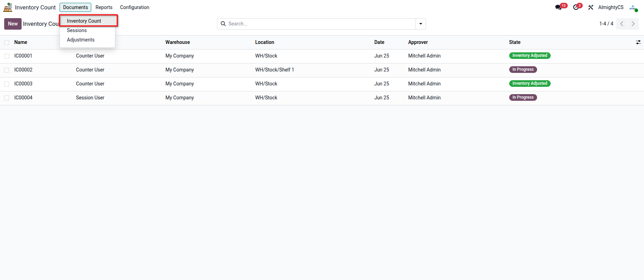Click the search magnifier icon
The height and width of the screenshot is (280, 644).
pyautogui.click(x=223, y=24)
